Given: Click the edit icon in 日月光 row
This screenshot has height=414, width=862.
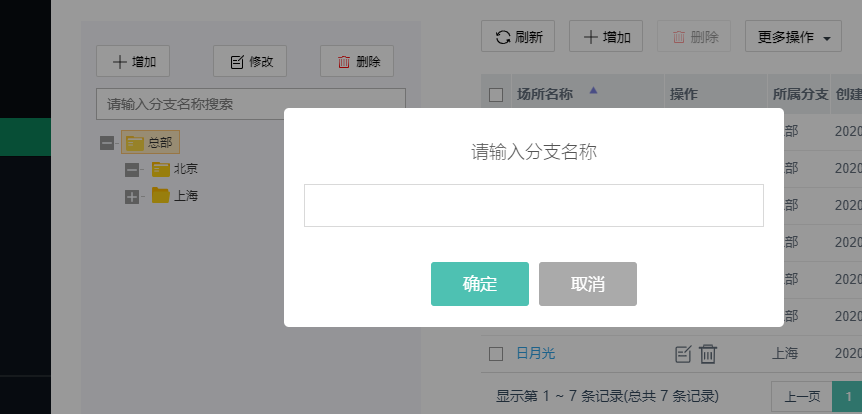Looking at the screenshot, I should point(684,354).
